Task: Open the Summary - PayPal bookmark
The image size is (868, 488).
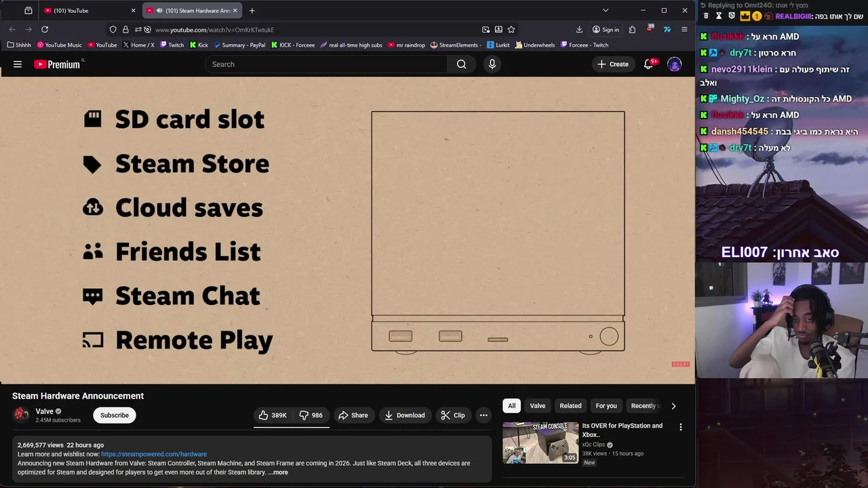Action: pos(239,45)
